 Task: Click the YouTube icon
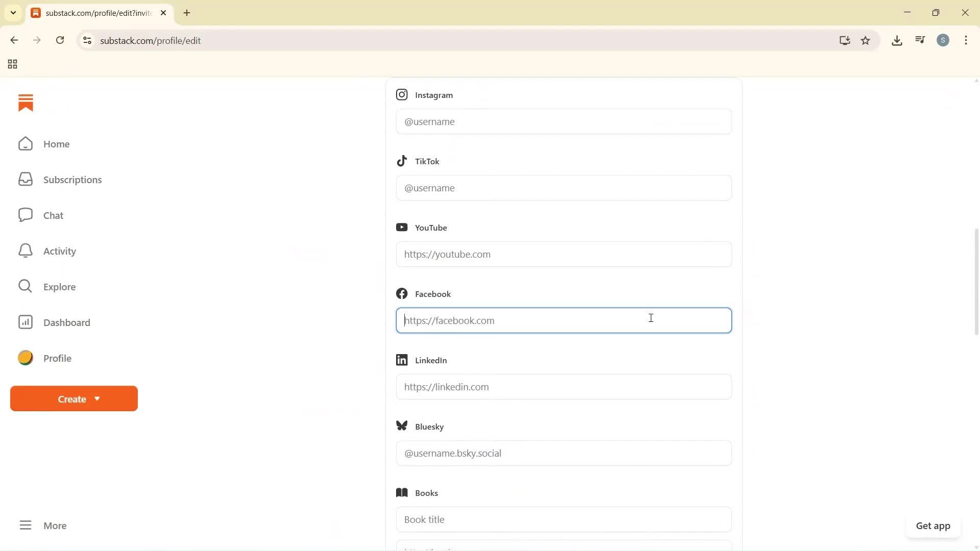pos(402,227)
